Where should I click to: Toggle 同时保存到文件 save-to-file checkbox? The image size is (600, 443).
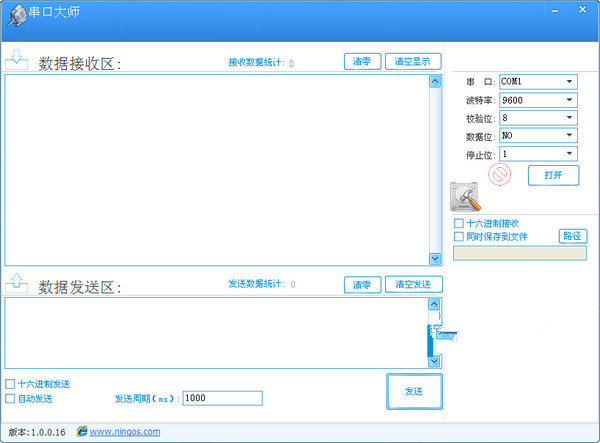(459, 237)
